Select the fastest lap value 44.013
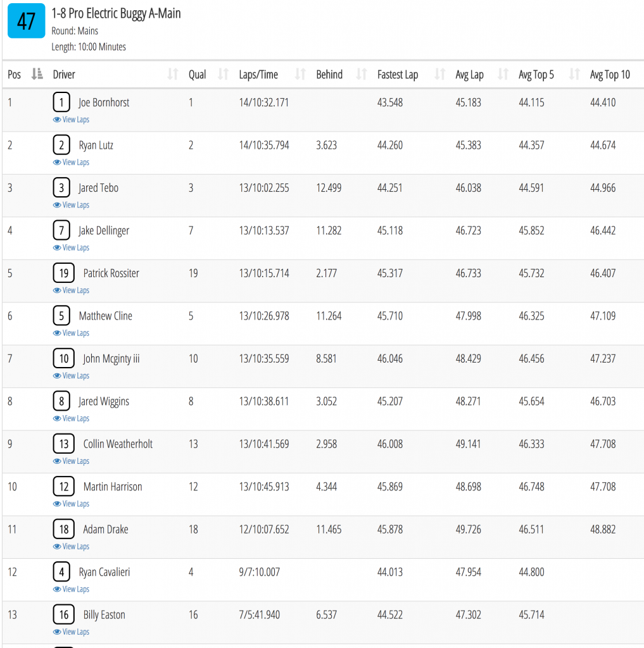 click(390, 572)
